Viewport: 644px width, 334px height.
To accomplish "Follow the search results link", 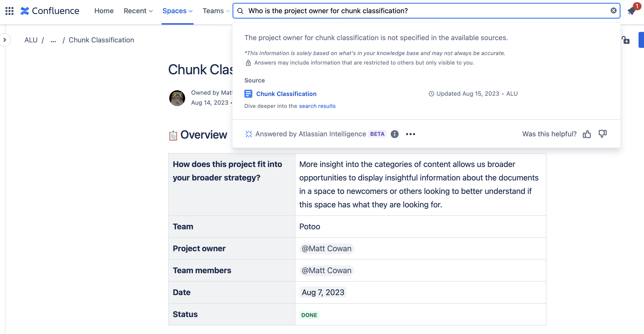I will click(x=317, y=106).
